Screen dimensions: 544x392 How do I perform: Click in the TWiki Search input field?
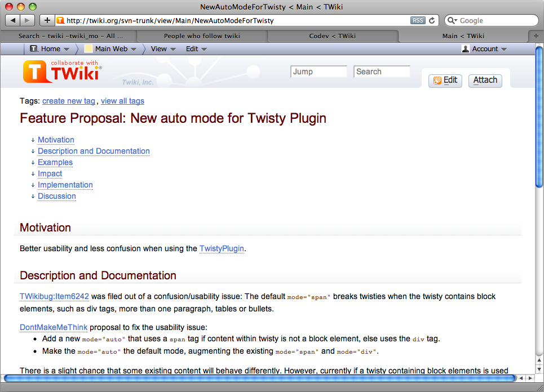click(x=382, y=72)
